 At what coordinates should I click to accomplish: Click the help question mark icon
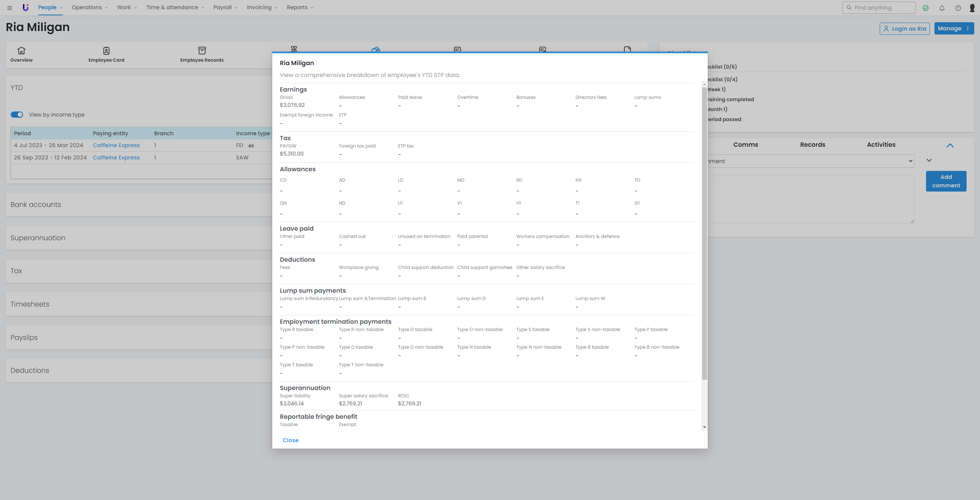coord(958,8)
